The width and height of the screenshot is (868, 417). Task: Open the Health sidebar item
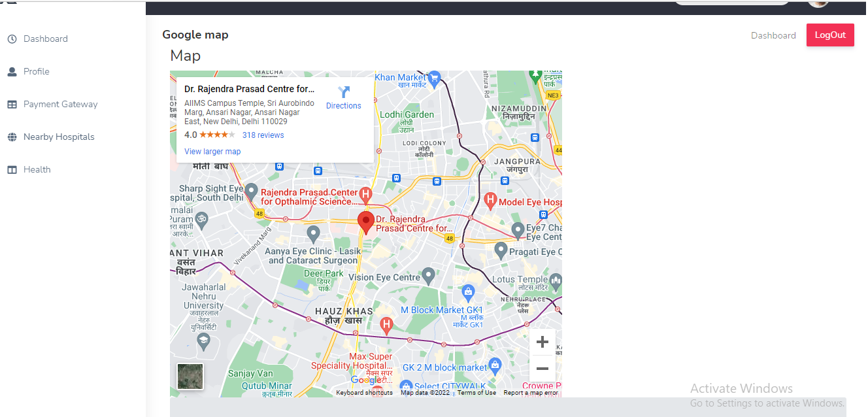[37, 169]
